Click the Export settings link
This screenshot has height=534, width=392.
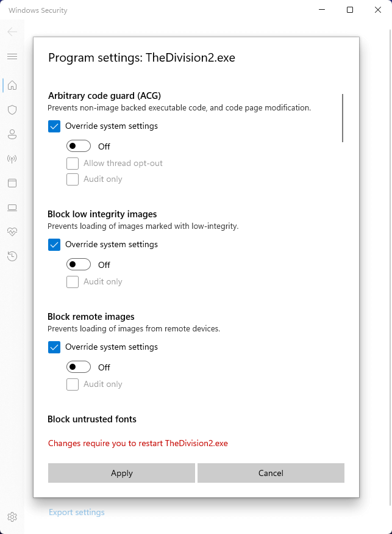[77, 513]
